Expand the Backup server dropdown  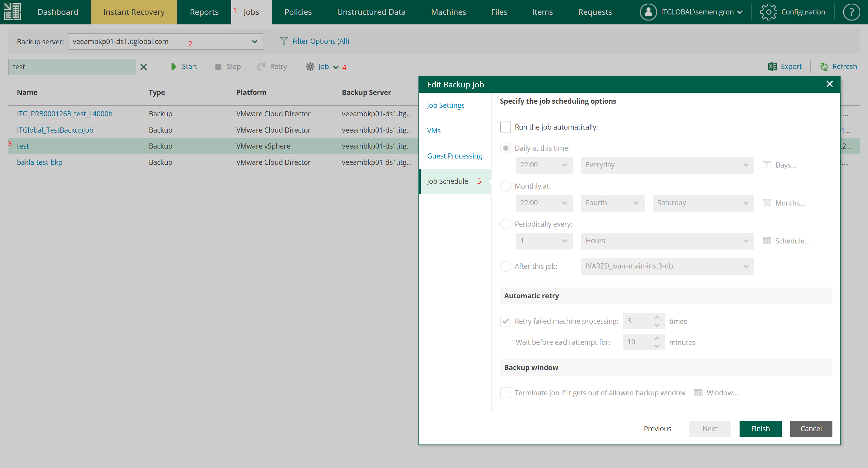(254, 41)
